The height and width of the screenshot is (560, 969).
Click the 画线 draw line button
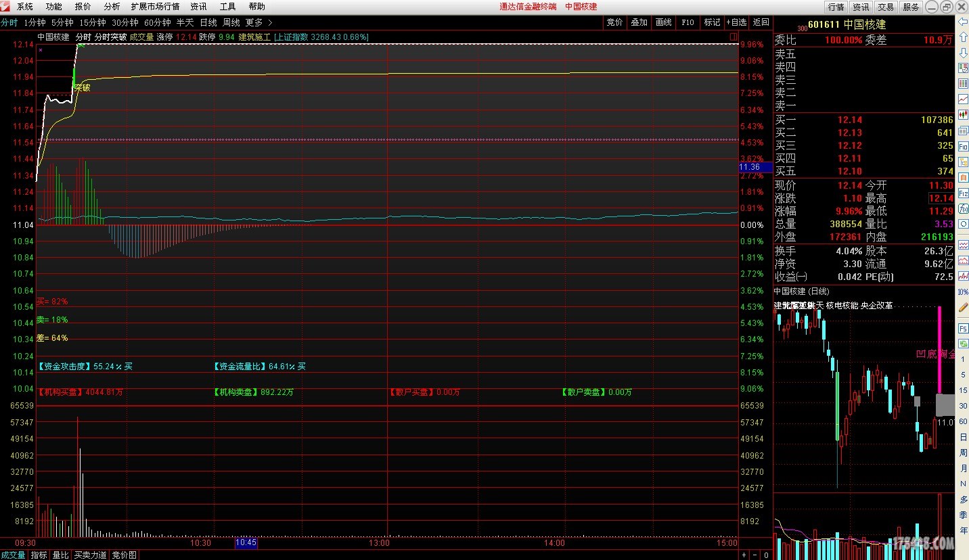point(663,22)
